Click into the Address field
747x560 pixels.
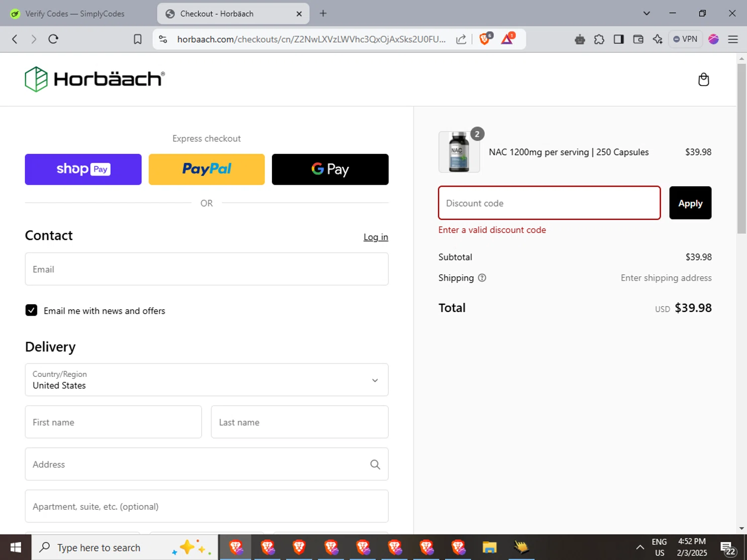click(x=207, y=464)
